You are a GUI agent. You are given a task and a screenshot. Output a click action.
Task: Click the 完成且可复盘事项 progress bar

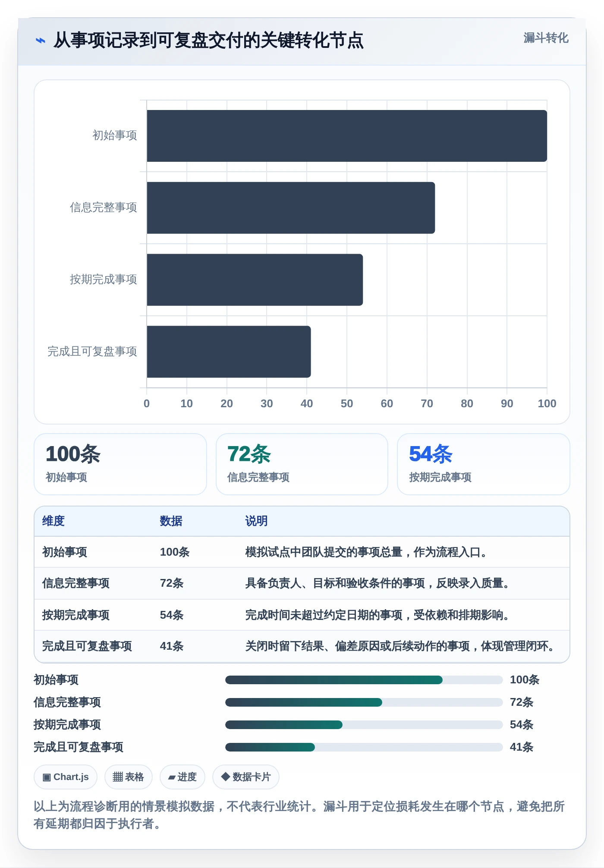[x=364, y=747]
